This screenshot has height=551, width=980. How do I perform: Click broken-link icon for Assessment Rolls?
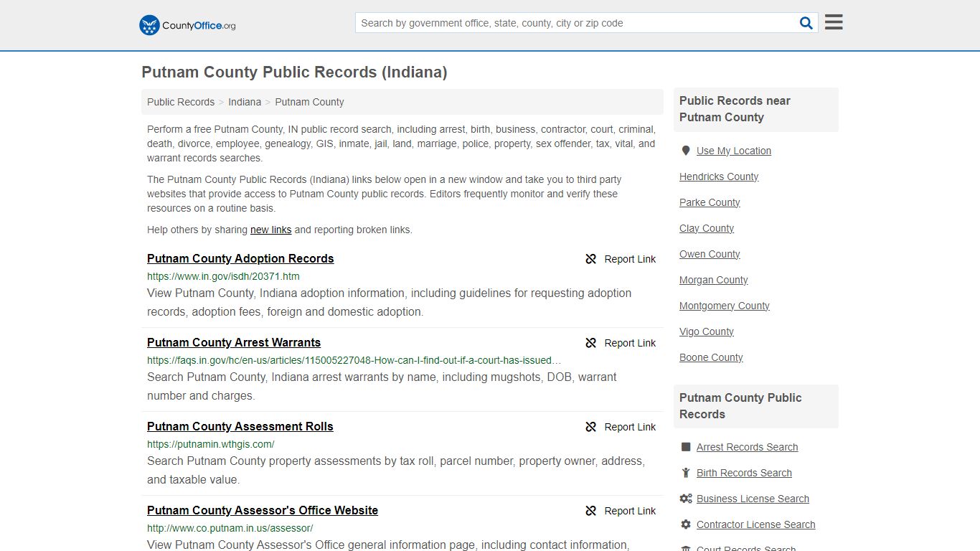(590, 427)
